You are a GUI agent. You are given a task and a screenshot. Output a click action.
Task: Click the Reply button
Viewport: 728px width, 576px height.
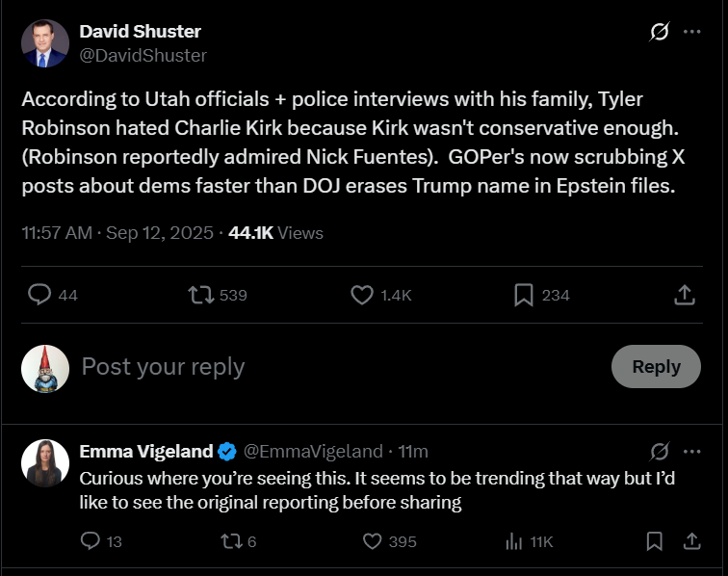click(656, 366)
